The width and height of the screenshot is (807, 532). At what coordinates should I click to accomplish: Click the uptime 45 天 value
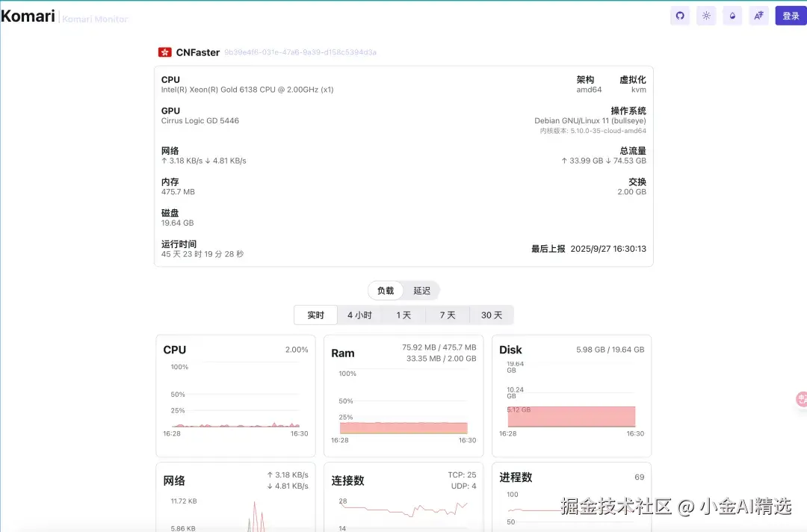click(202, 254)
